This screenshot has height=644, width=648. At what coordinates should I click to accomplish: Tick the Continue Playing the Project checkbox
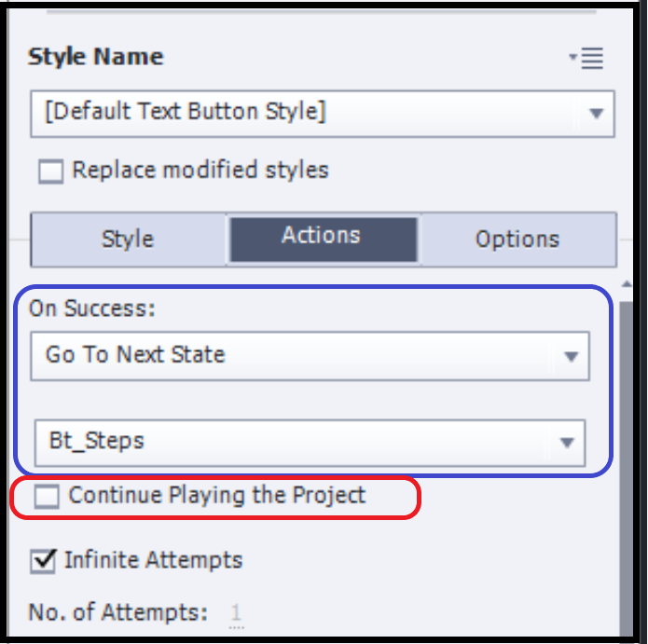click(47, 497)
